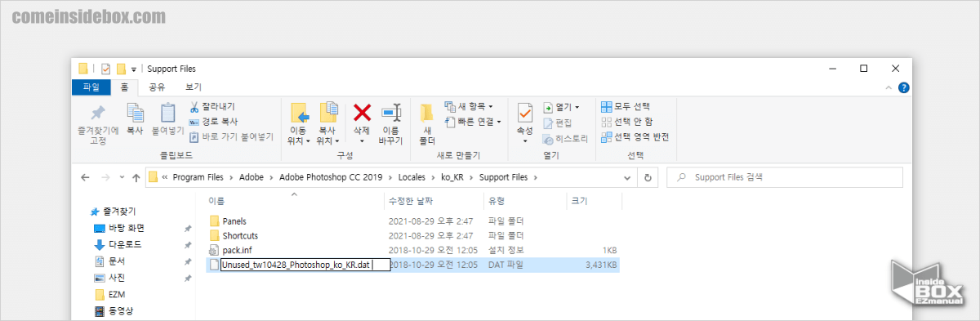Create a new folder with 새 폴더
980x321 pixels.
(x=427, y=123)
